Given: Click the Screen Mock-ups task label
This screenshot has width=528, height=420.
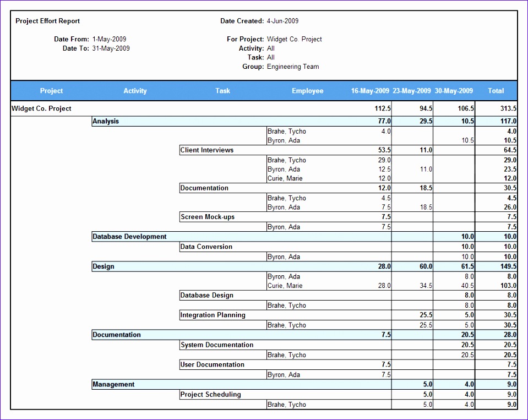Looking at the screenshot, I should point(208,217).
